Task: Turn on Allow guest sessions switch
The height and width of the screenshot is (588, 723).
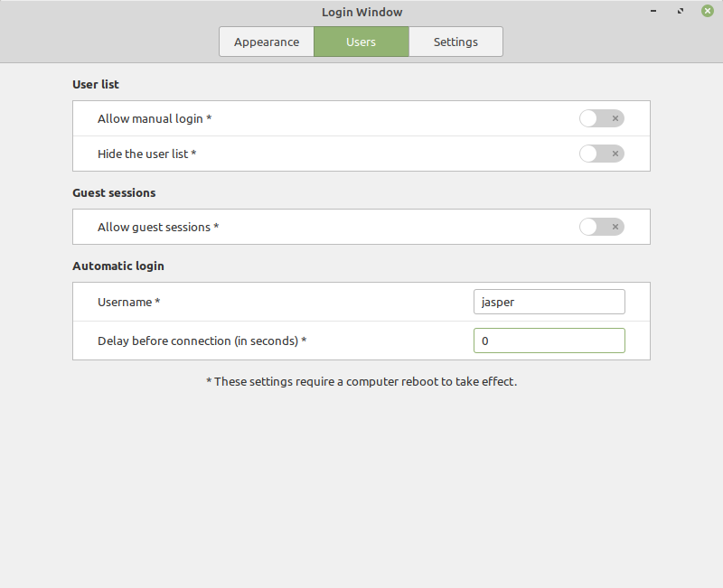Action: (x=602, y=227)
